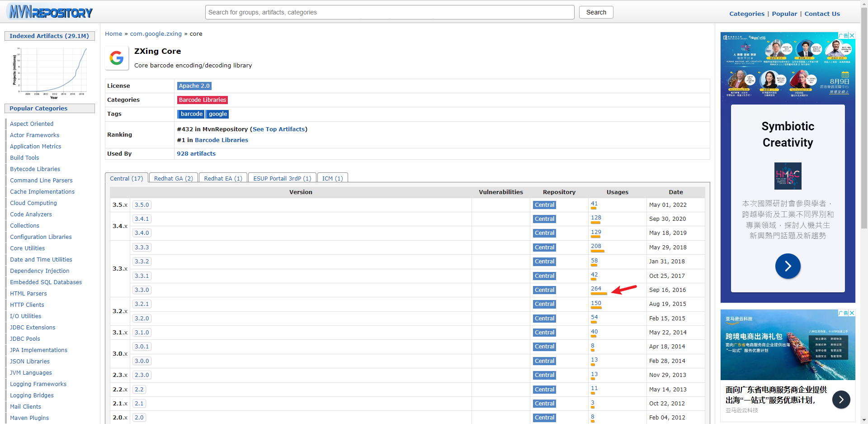This screenshot has height=424, width=868.
Task: Click the dark arrow button in bottom ad
Action: [x=841, y=400]
